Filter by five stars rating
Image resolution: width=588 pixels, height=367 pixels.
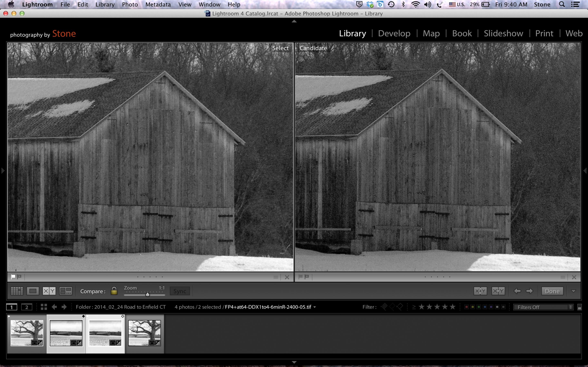pyautogui.click(x=453, y=307)
